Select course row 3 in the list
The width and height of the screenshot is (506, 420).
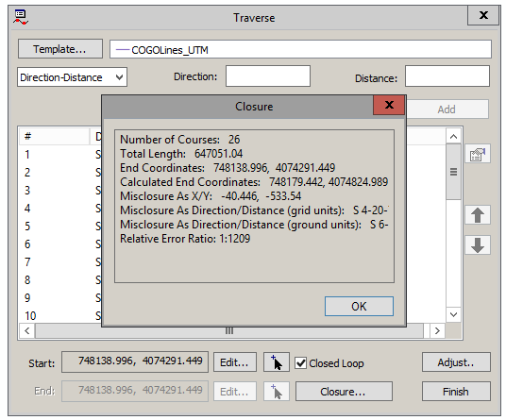[60, 191]
